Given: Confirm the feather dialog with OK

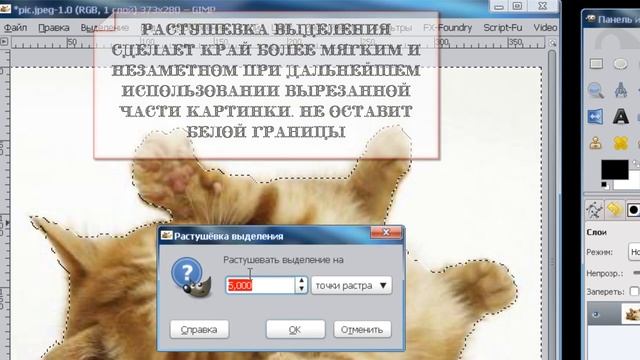Looking at the screenshot, I should [295, 329].
